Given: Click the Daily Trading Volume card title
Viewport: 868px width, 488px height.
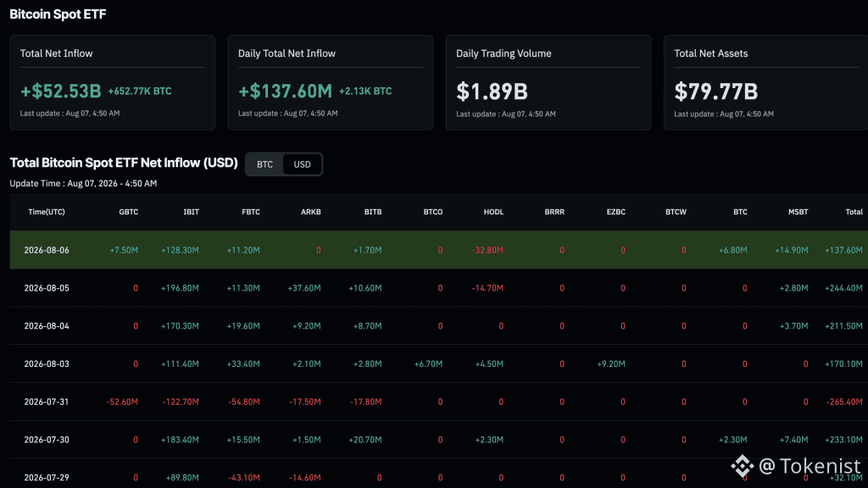Looking at the screenshot, I should 504,53.
